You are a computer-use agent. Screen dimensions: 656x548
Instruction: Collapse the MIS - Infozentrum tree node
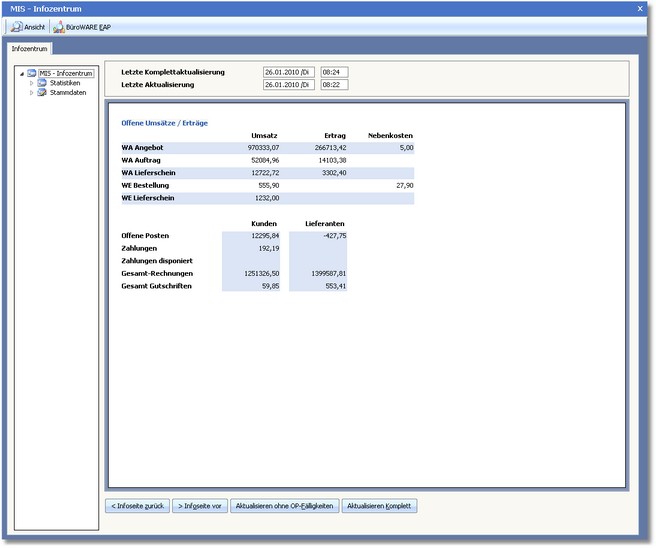[22, 73]
